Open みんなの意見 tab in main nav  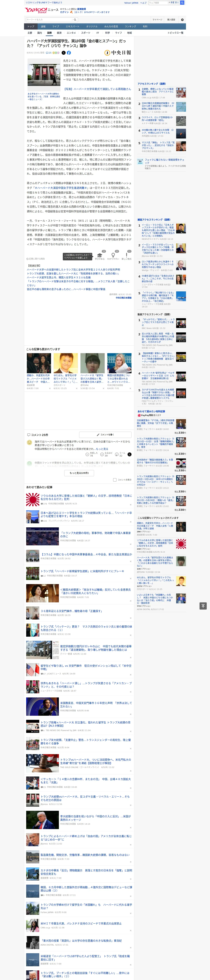point(111,27)
